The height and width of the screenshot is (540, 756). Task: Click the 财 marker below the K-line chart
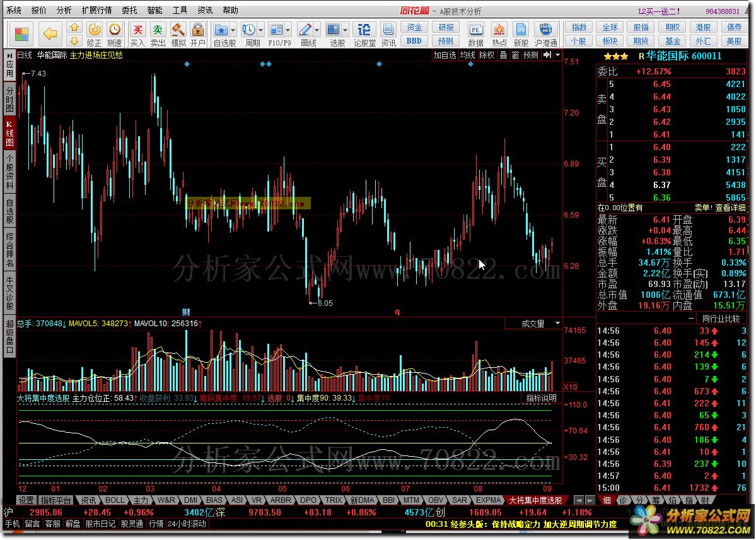point(186,312)
